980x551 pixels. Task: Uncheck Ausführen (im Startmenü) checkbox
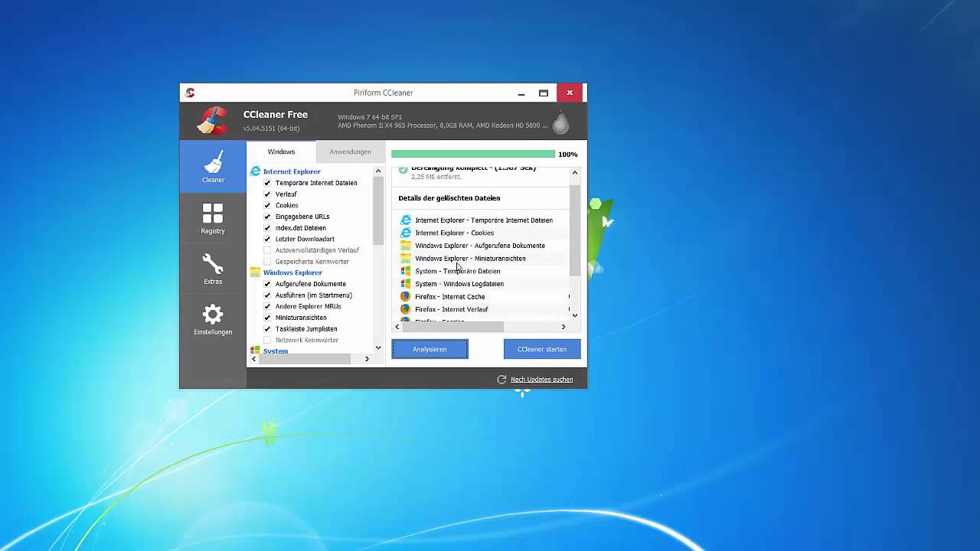[x=267, y=295]
